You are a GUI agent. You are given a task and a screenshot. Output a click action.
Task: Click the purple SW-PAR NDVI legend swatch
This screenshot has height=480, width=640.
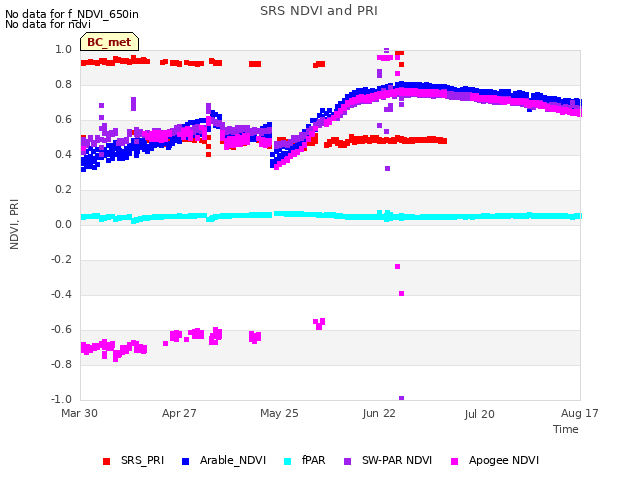[347, 462]
